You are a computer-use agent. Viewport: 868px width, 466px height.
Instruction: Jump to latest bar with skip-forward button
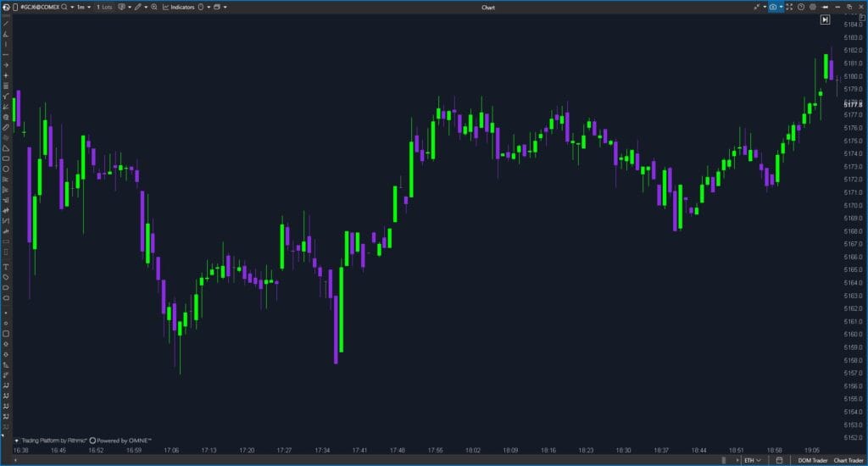click(825, 19)
